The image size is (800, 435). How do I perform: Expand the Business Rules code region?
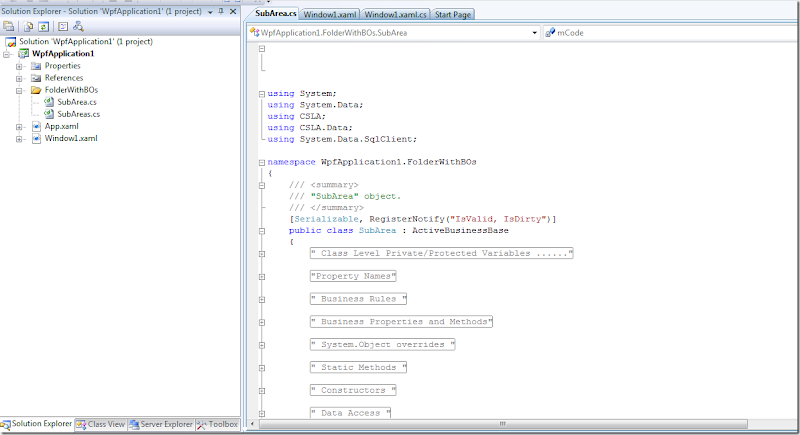coord(261,299)
